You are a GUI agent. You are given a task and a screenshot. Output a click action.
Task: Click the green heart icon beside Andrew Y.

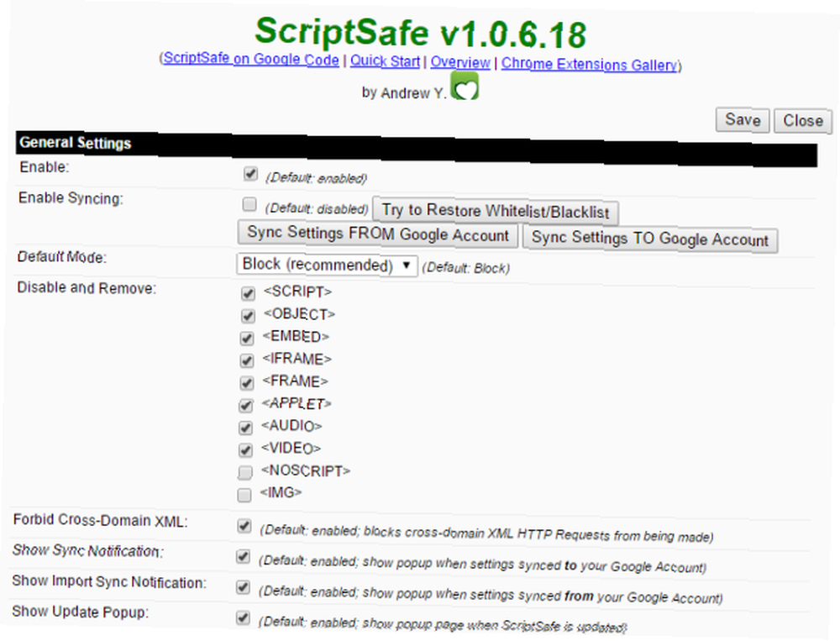[x=465, y=87]
